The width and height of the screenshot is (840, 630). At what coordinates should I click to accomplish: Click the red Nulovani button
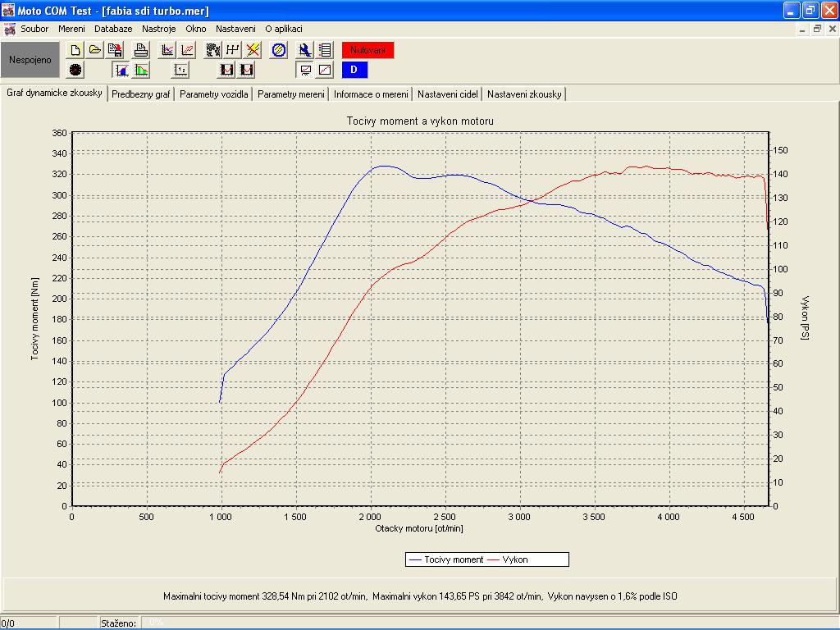pyautogui.click(x=368, y=50)
